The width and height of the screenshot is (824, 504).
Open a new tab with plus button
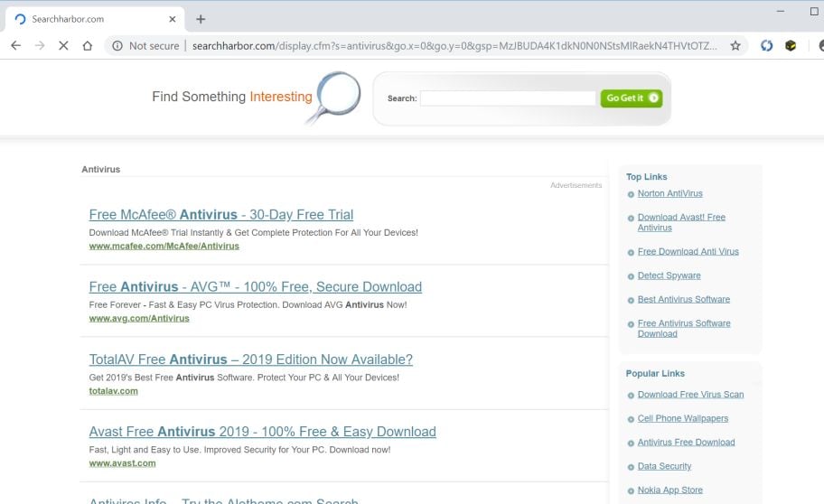(201, 20)
